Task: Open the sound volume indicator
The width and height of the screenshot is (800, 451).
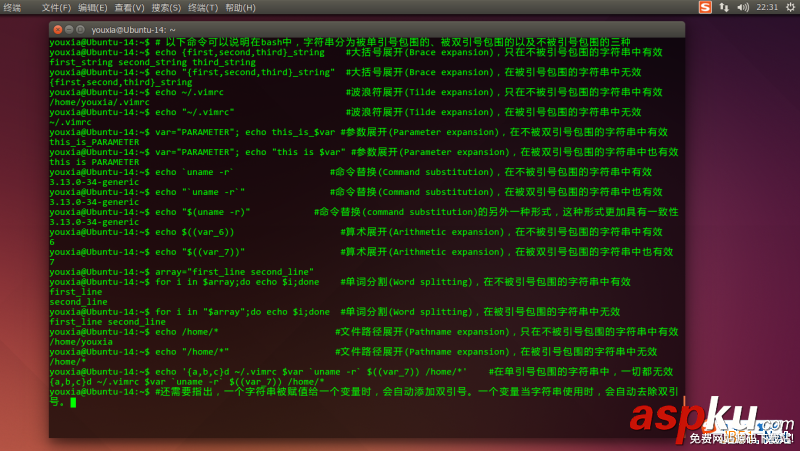Action: pyautogui.click(x=743, y=7)
